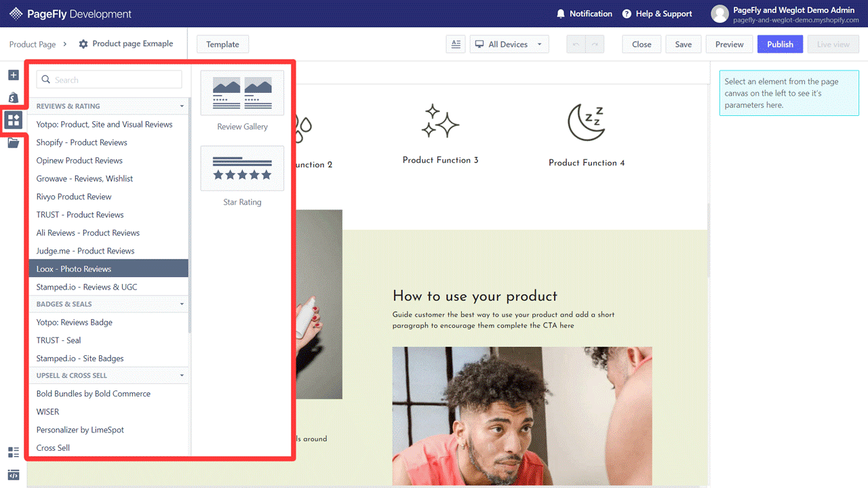Click in the element search field
Image resolution: width=868 pixels, height=488 pixels.
coord(109,79)
